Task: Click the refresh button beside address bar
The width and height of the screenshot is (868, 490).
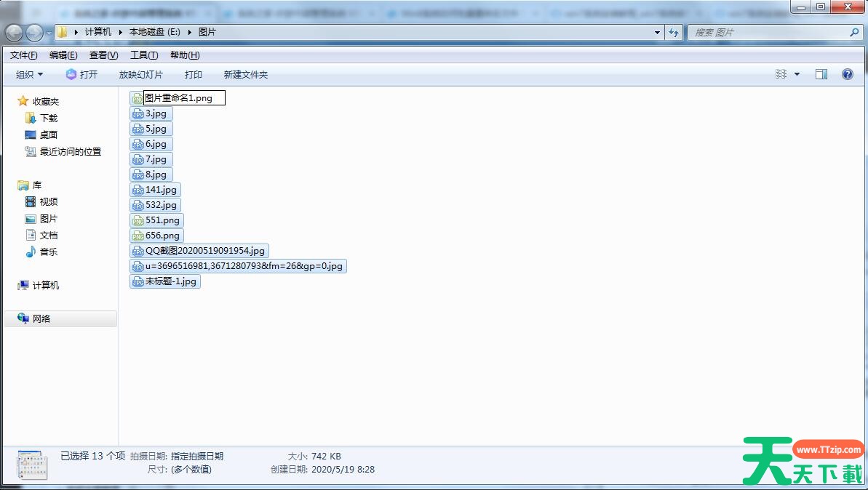Action: [x=673, y=33]
